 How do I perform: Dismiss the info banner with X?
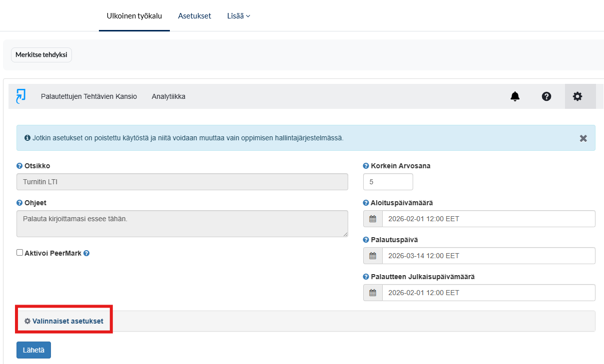pos(583,138)
